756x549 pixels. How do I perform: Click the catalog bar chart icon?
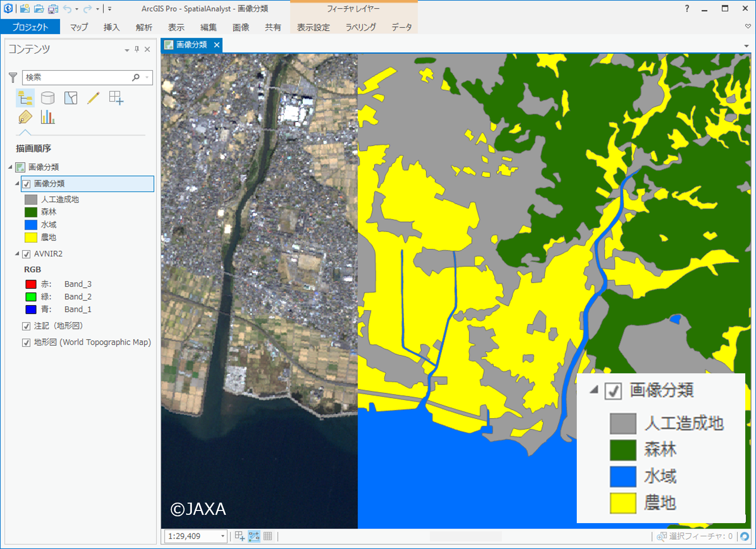click(x=48, y=117)
